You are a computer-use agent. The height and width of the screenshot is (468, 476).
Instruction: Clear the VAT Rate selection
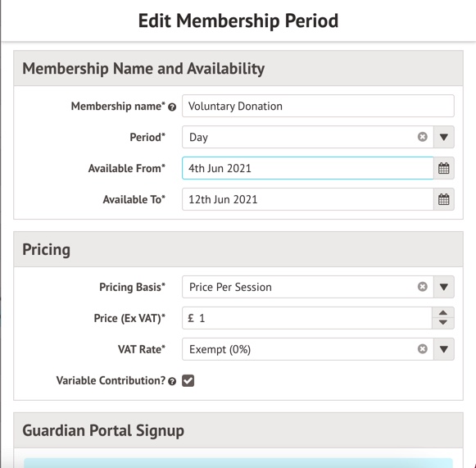pyautogui.click(x=422, y=349)
